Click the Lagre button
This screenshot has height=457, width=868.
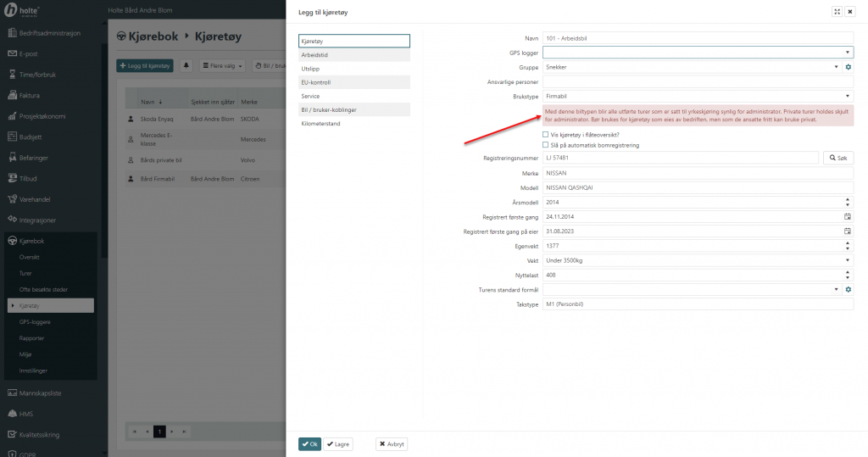pos(338,443)
